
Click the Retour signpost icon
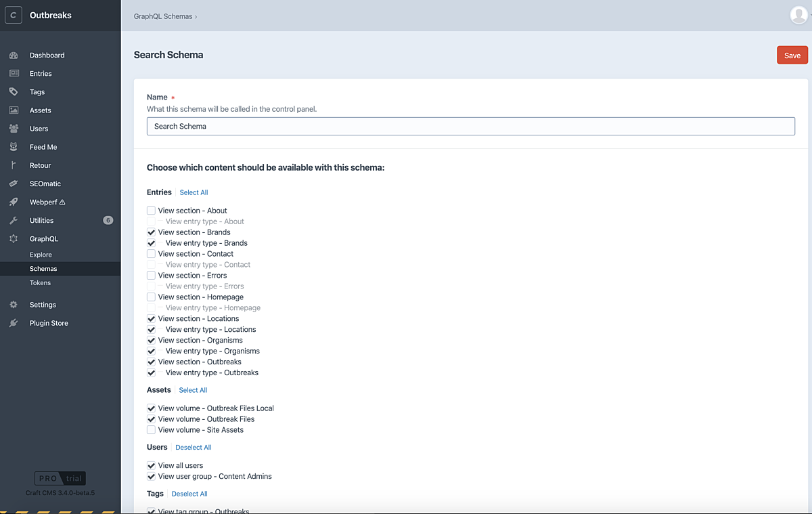pyautogui.click(x=14, y=165)
